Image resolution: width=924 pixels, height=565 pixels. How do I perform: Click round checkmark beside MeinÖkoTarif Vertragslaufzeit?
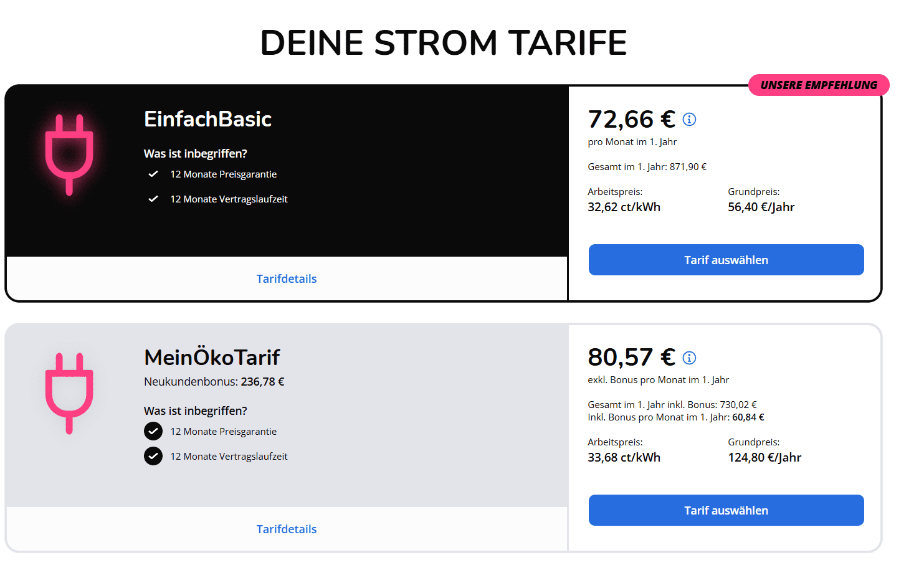153,456
